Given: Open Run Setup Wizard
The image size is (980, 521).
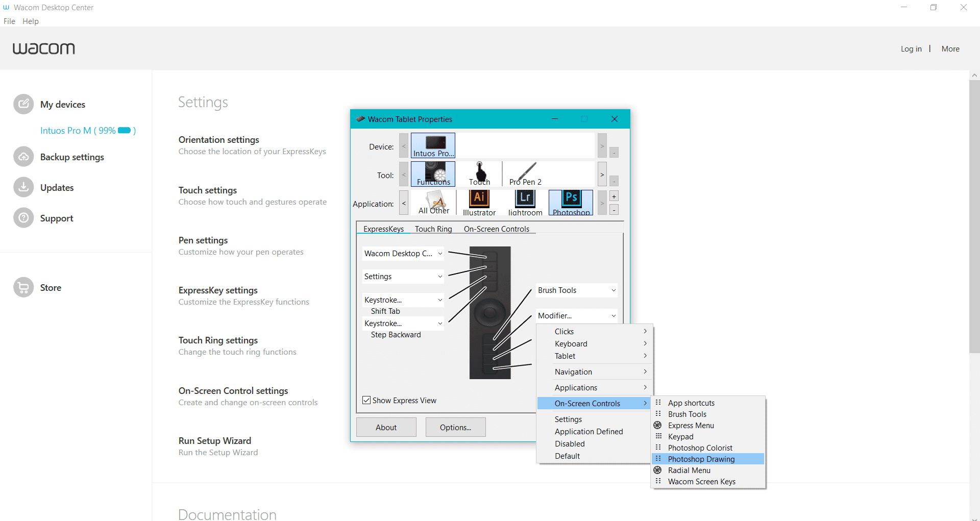Looking at the screenshot, I should tap(215, 441).
